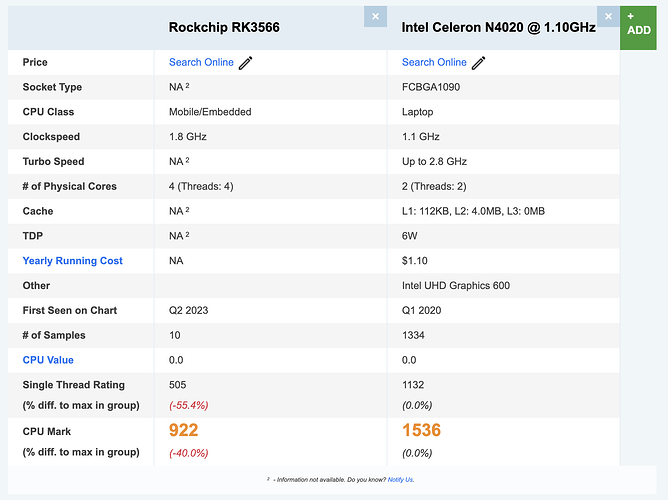Open Search Online link for Intel Celeron N4020
The image size is (668, 500).
(434, 62)
